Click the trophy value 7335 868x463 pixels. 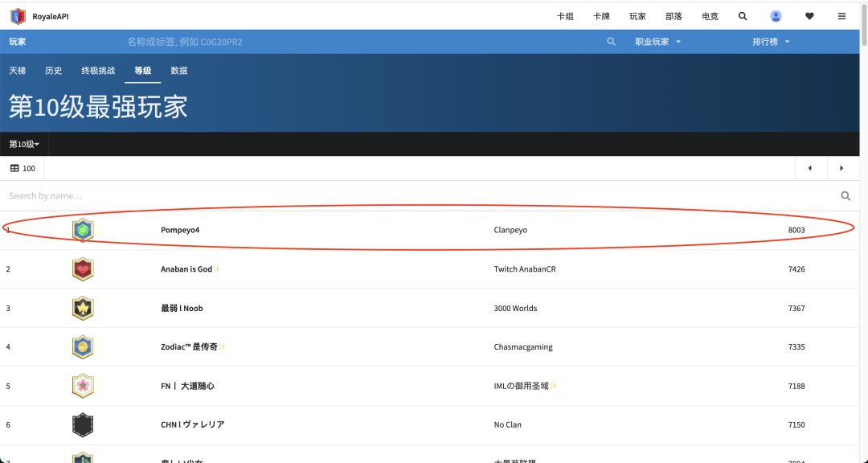(x=796, y=347)
